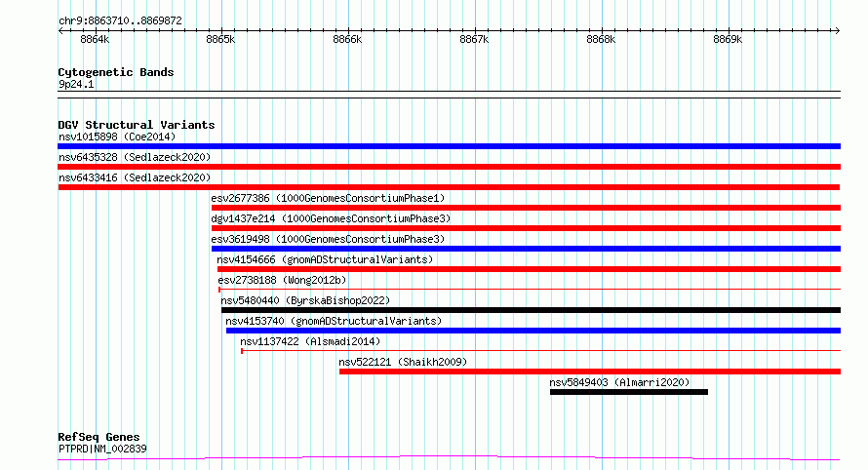Select the nsv5849403 (Almarri2020) label

[x=619, y=382]
